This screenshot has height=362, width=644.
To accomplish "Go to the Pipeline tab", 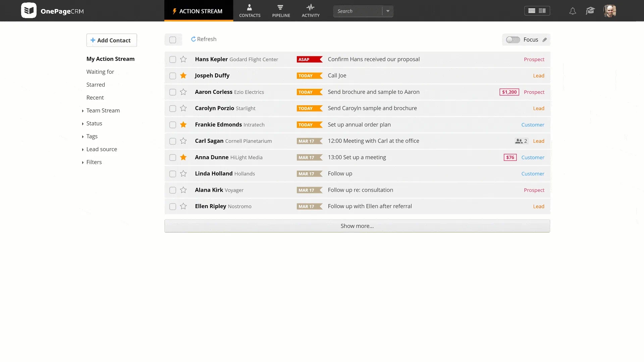I will (281, 11).
